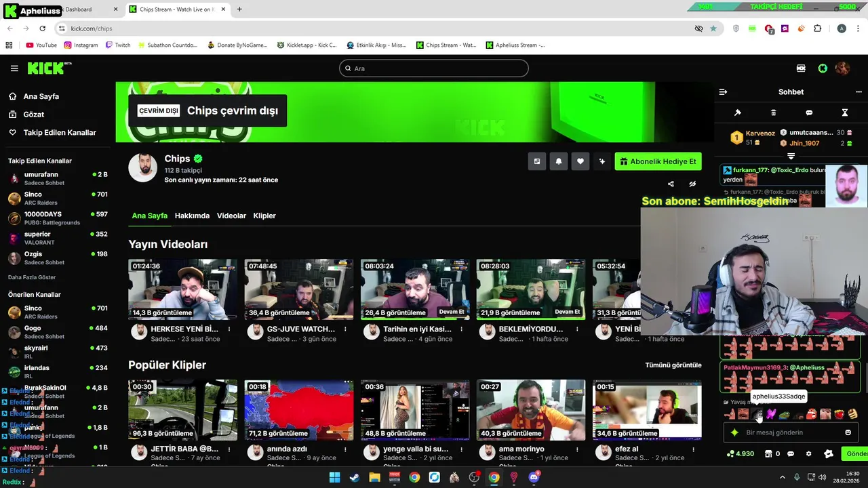The width and height of the screenshot is (868, 488).
Task: Open 1000ODAYS channel in sidebar
Action: (58, 218)
